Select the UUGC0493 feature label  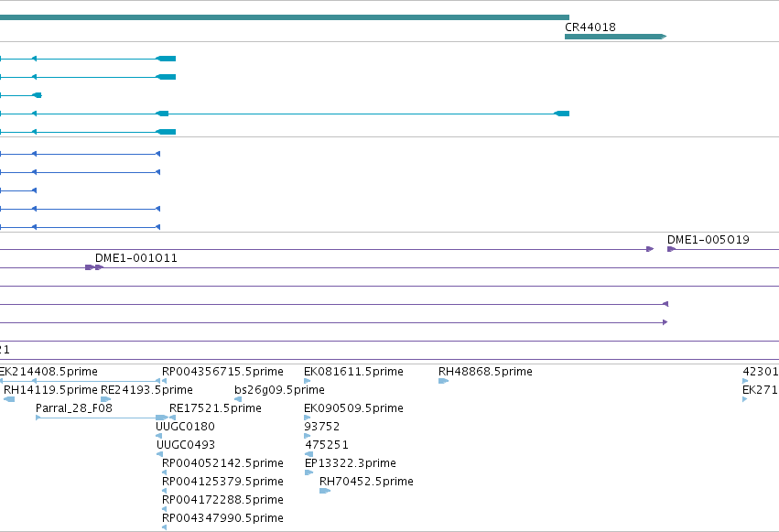(186, 445)
